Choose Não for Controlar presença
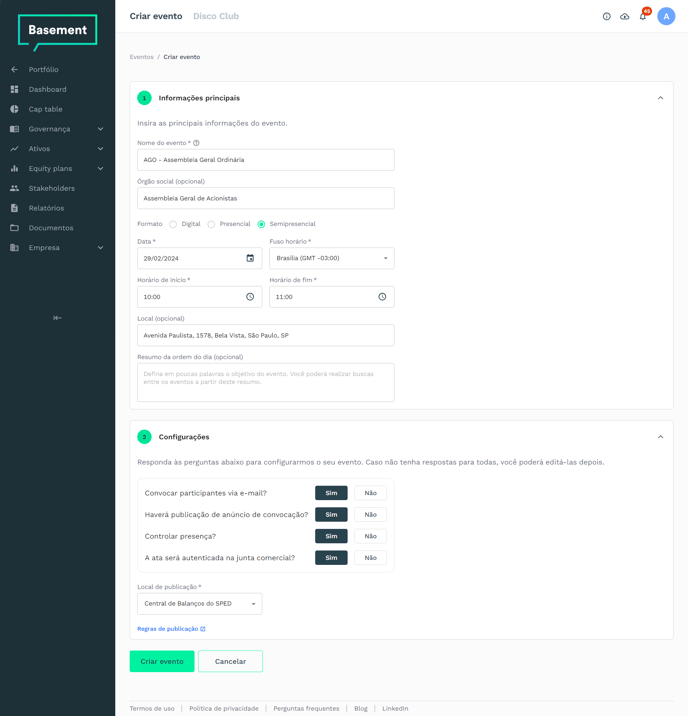Viewport: 688px width, 716px height. pos(370,536)
